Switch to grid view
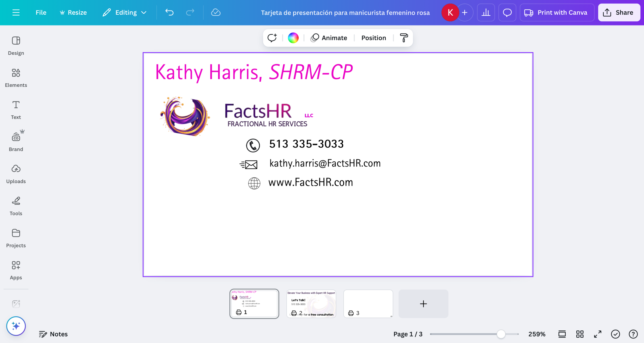The height and width of the screenshot is (343, 644). [580, 334]
